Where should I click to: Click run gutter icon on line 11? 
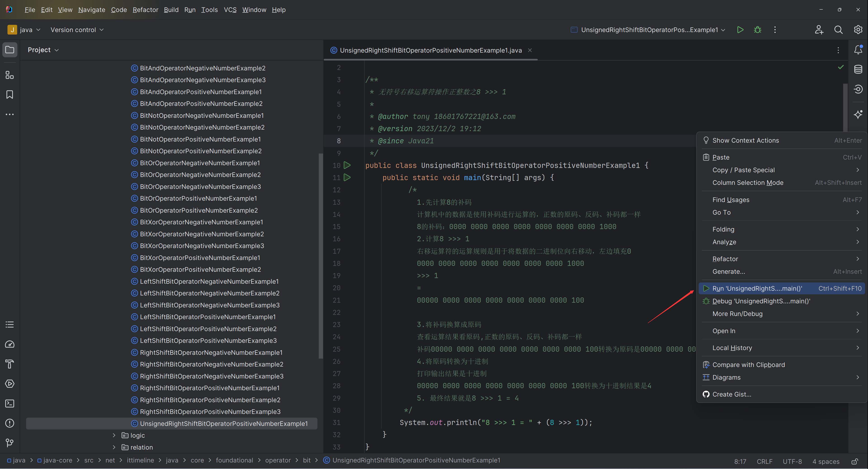coord(347,177)
